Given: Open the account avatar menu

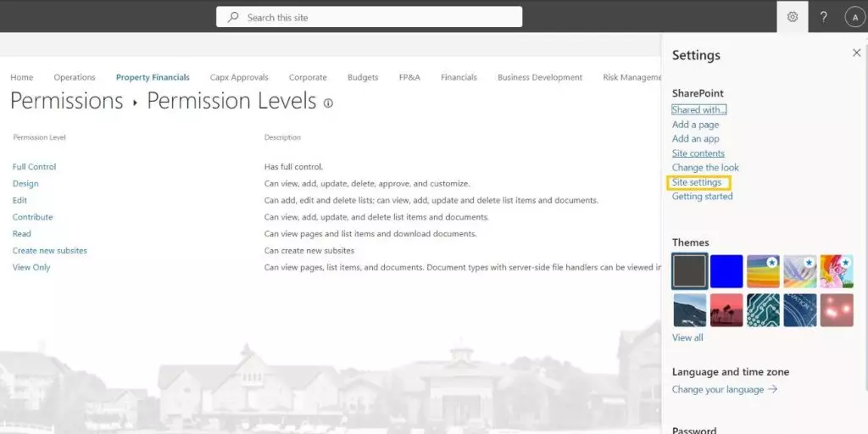Looking at the screenshot, I should coord(854,17).
